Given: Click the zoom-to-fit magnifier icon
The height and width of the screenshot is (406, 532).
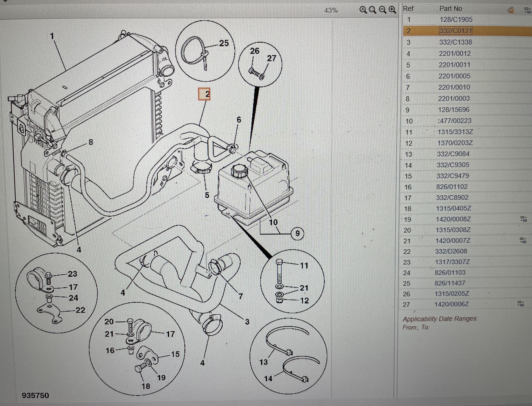Looking at the screenshot, I should tap(373, 10).
